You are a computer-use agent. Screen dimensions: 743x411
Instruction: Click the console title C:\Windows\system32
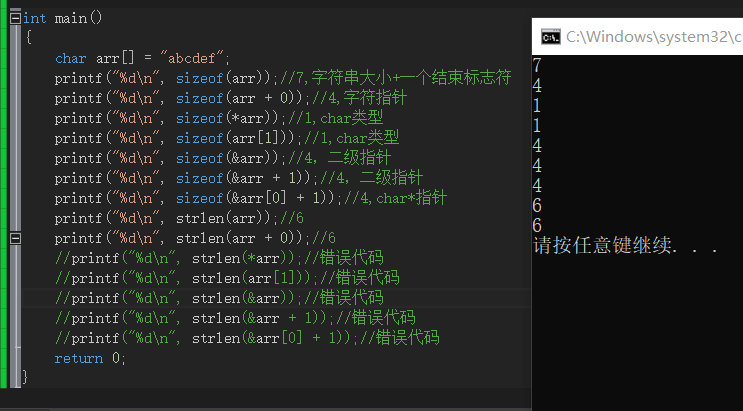pyautogui.click(x=654, y=37)
